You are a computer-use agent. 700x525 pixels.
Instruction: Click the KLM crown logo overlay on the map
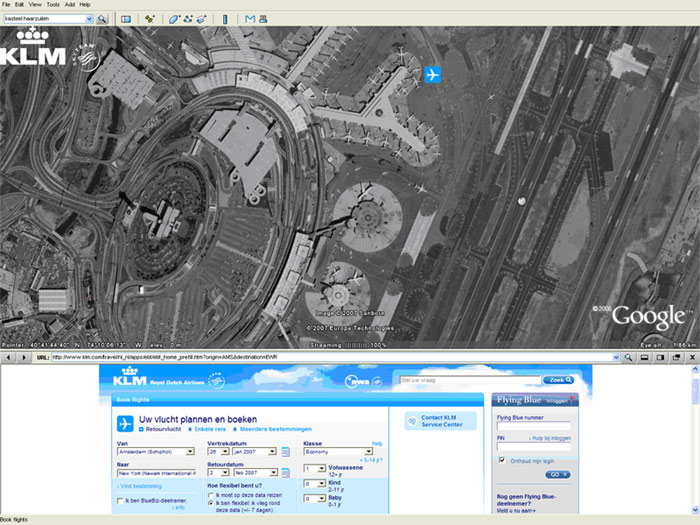[33, 46]
